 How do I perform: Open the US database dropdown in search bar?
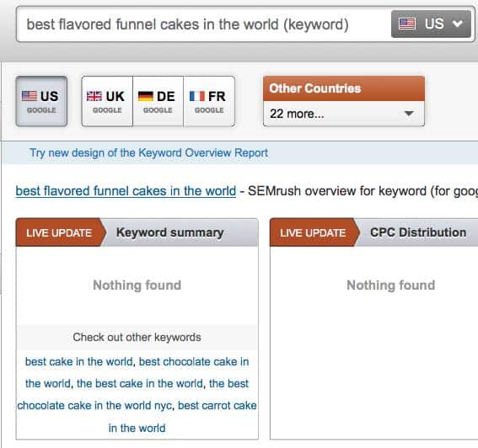431,24
